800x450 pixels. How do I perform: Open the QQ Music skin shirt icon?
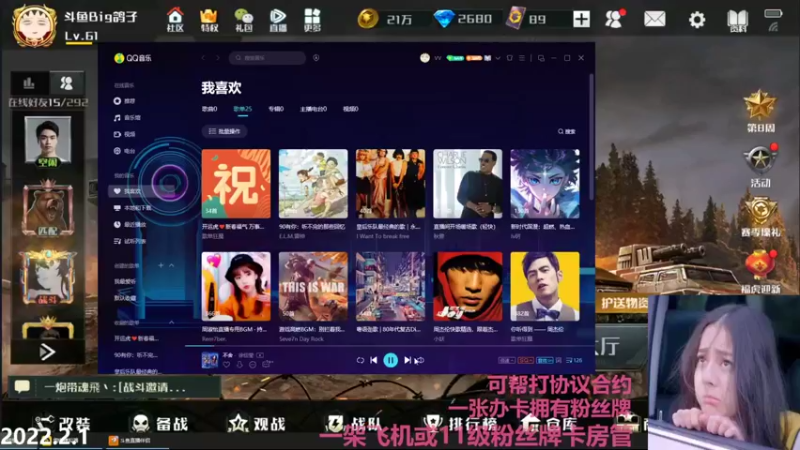click(x=509, y=58)
